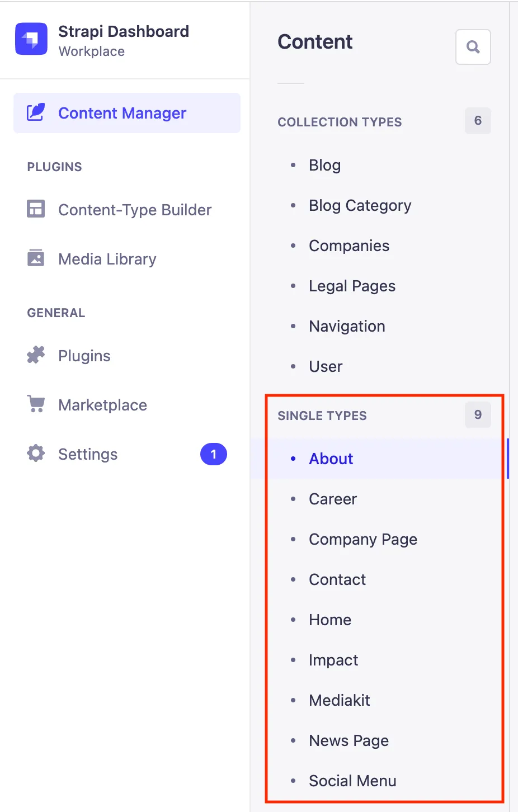Select the Mediakit single type
Image resolution: width=518 pixels, height=812 pixels.
pyautogui.click(x=340, y=701)
